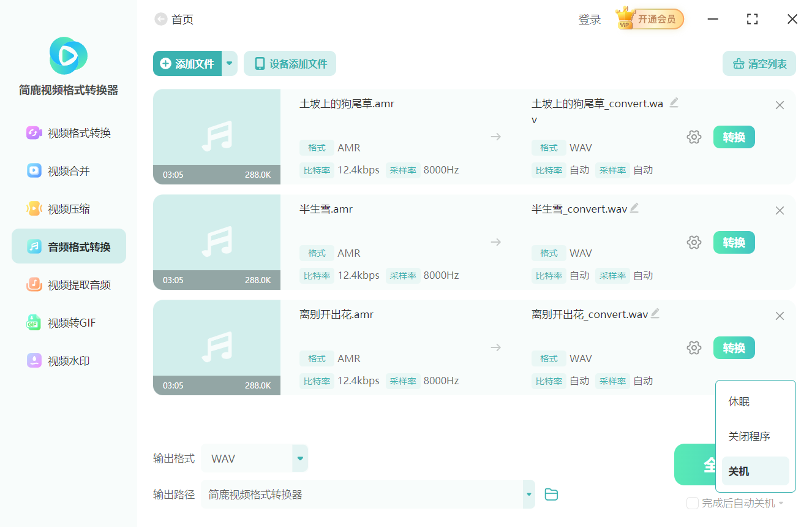Convert 半生雪.amr with its 转换 button
Viewport: 812px width, 527px height.
point(734,243)
